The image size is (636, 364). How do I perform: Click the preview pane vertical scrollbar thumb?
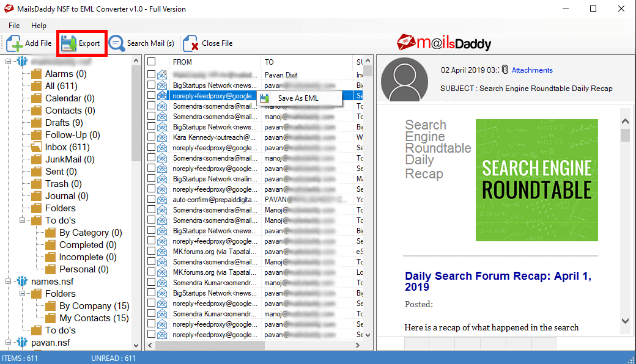click(625, 135)
